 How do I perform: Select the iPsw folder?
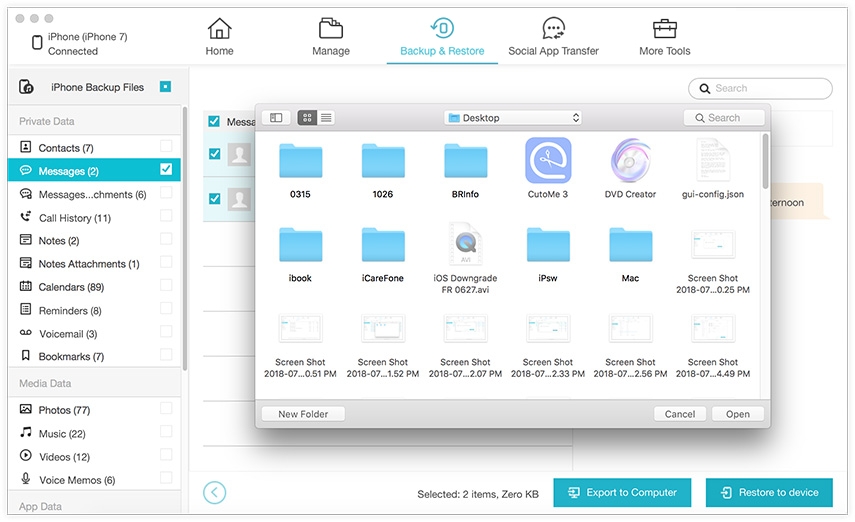tap(548, 254)
